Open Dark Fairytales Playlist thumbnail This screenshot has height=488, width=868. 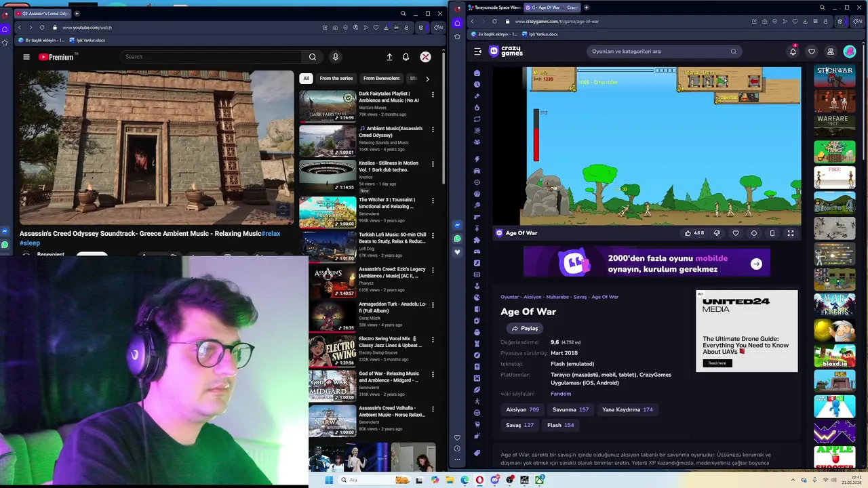point(328,106)
